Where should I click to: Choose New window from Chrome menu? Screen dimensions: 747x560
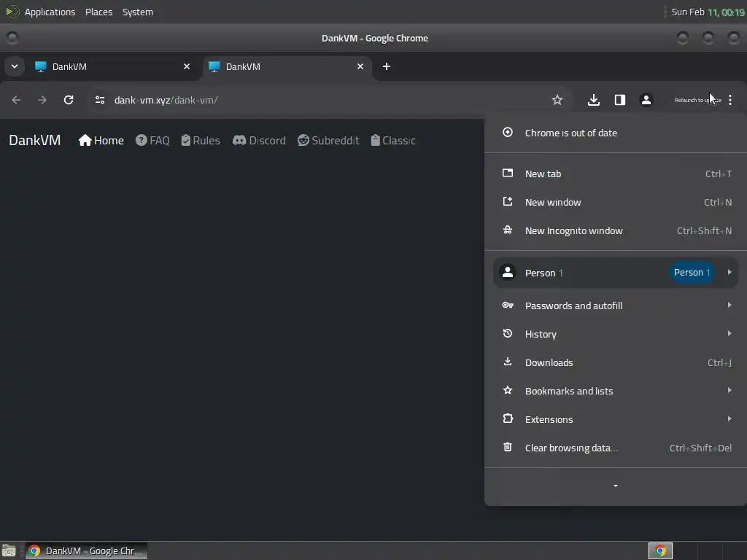coord(616,203)
